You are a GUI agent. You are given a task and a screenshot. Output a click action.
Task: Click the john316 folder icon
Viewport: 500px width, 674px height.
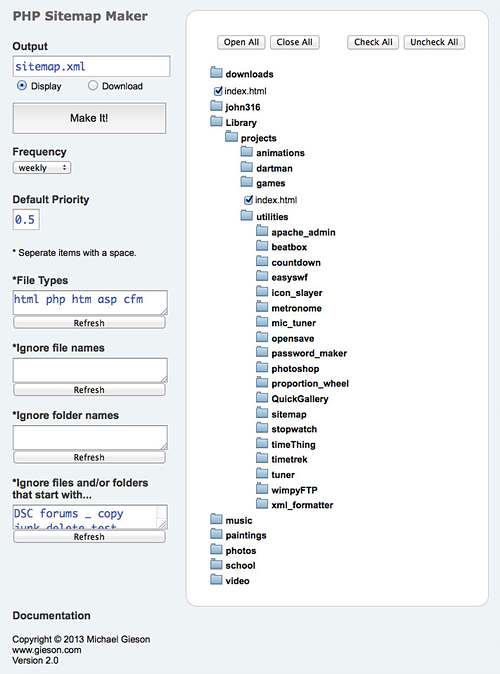216,105
